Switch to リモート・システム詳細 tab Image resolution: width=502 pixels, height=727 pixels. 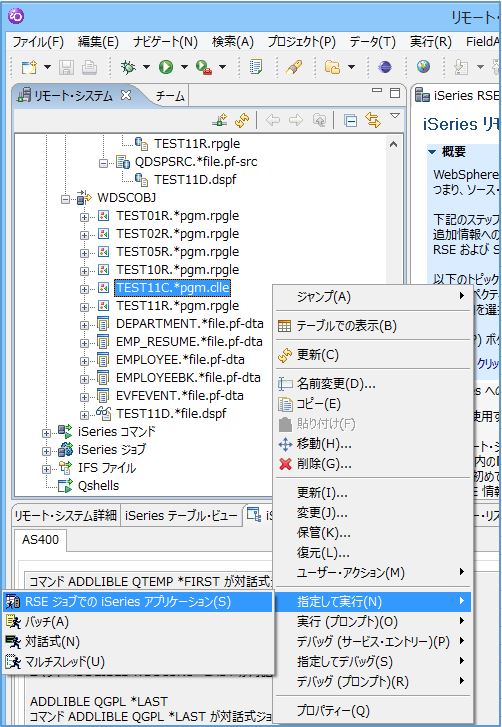pyautogui.click(x=66, y=515)
